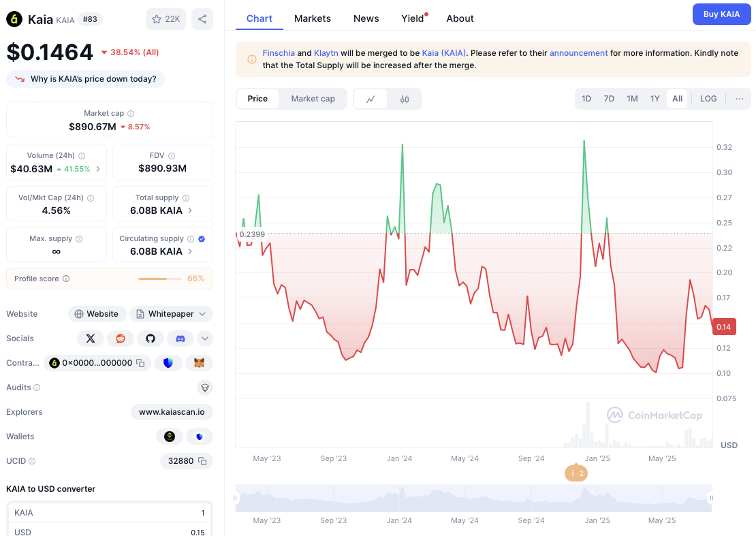756x536 pixels.
Task: Select line chart type
Action: (x=371, y=99)
